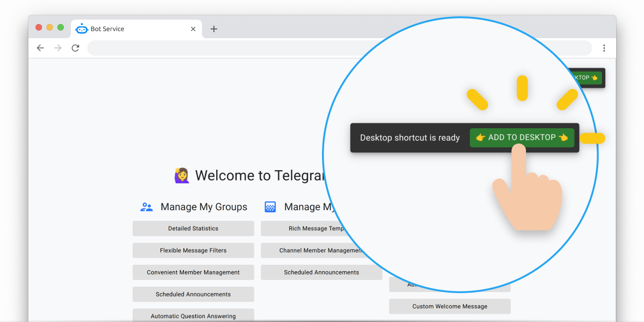Image resolution: width=644 pixels, height=322 pixels.
Task: Click the Manage My Groups people icon
Action: [x=147, y=207]
